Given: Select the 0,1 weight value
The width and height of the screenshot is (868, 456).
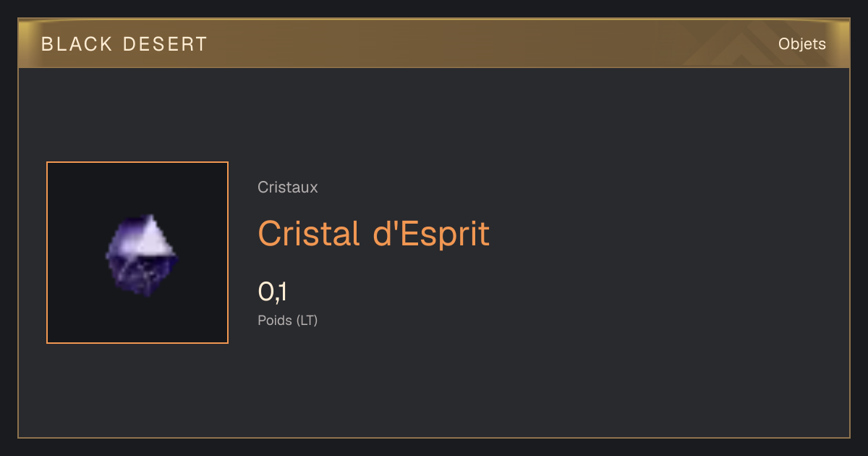Looking at the screenshot, I should coord(273,292).
